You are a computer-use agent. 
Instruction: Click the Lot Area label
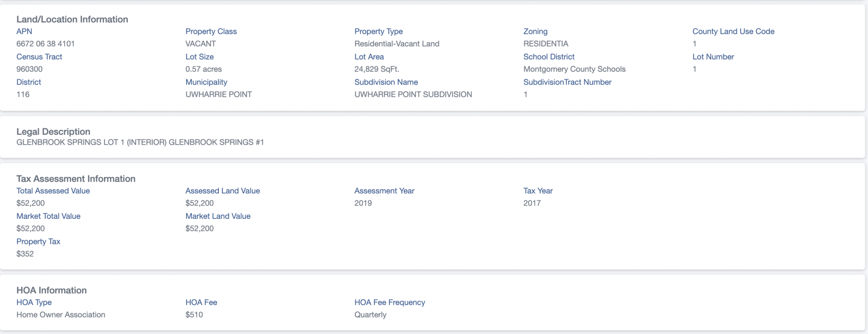pyautogui.click(x=369, y=56)
